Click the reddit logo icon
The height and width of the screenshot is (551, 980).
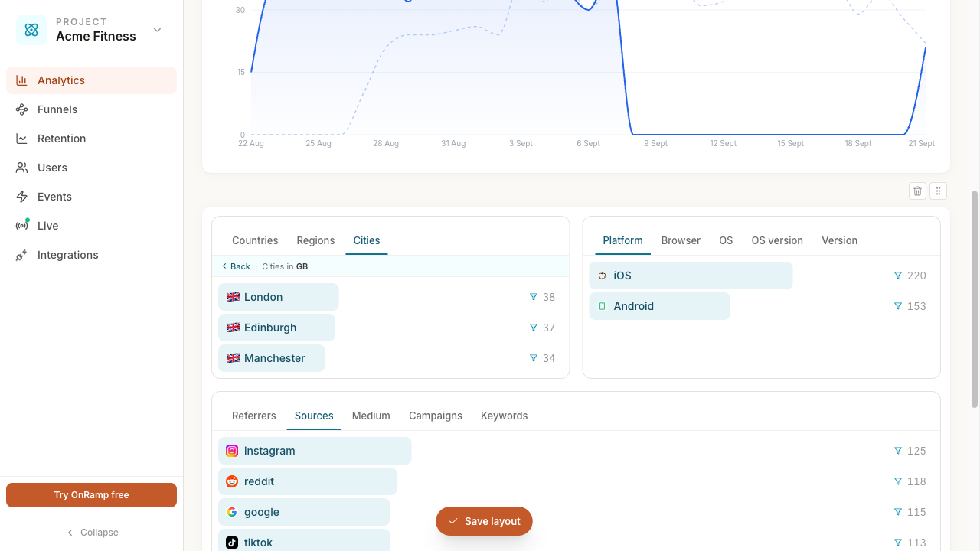232,481
